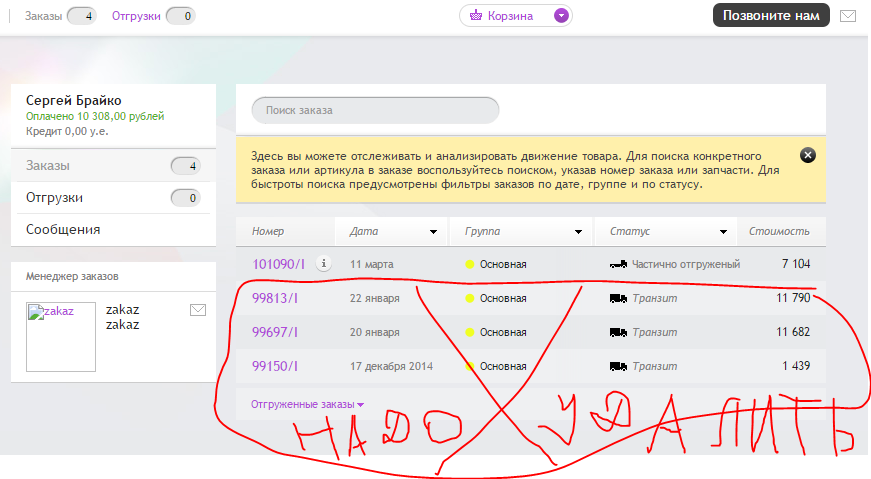Click the Поиск заказа search field
871x479 pixels.
click(375, 110)
